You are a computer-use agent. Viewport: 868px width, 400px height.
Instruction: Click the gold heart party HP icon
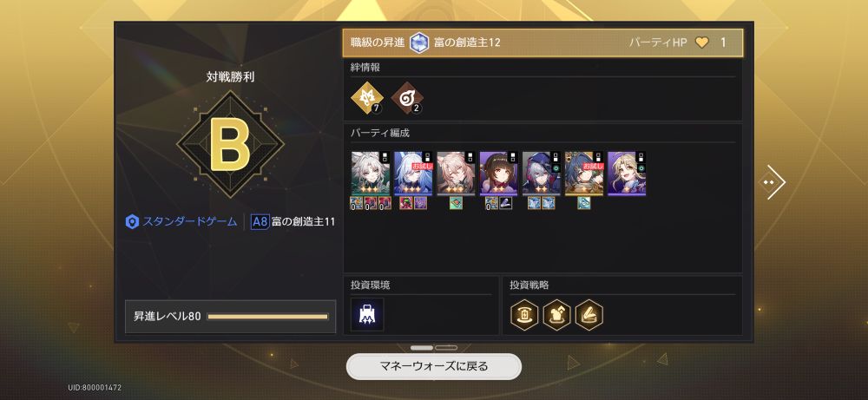coord(702,43)
